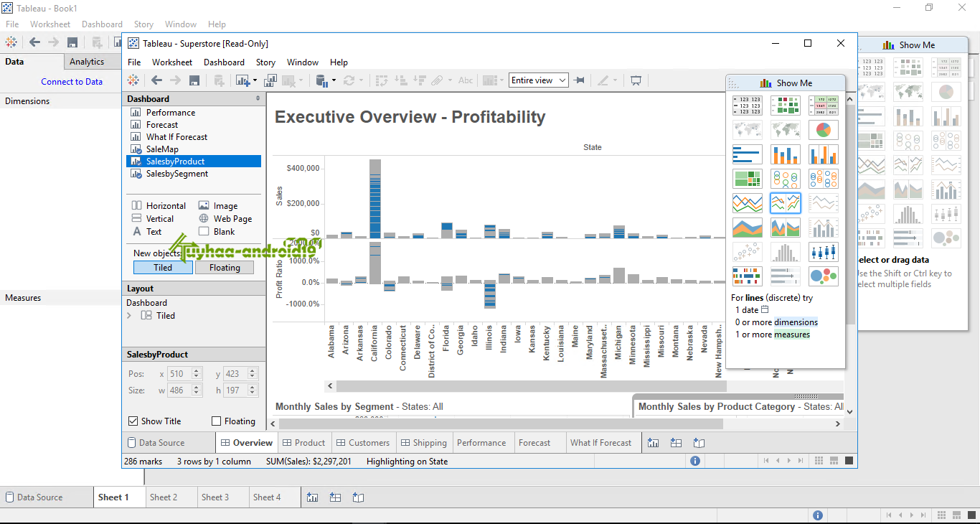Viewport: 980px width, 524px height.
Task: Select the Text dashboard object
Action: tap(147, 232)
